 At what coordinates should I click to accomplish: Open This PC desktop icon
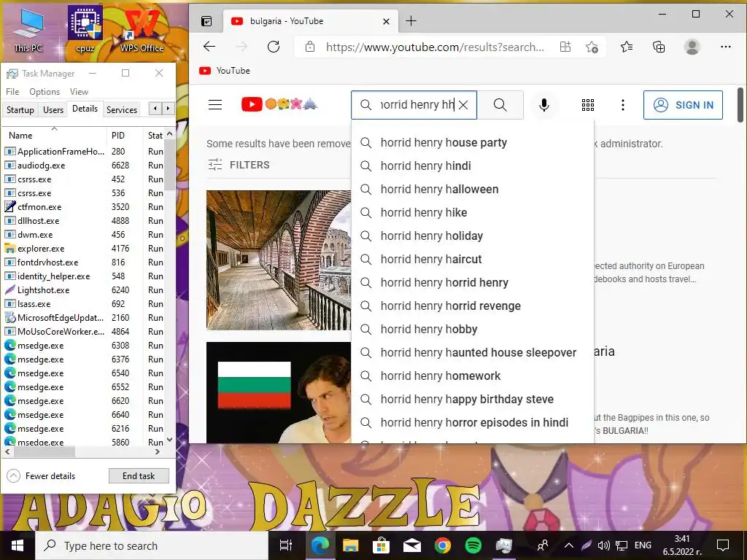[x=28, y=30]
